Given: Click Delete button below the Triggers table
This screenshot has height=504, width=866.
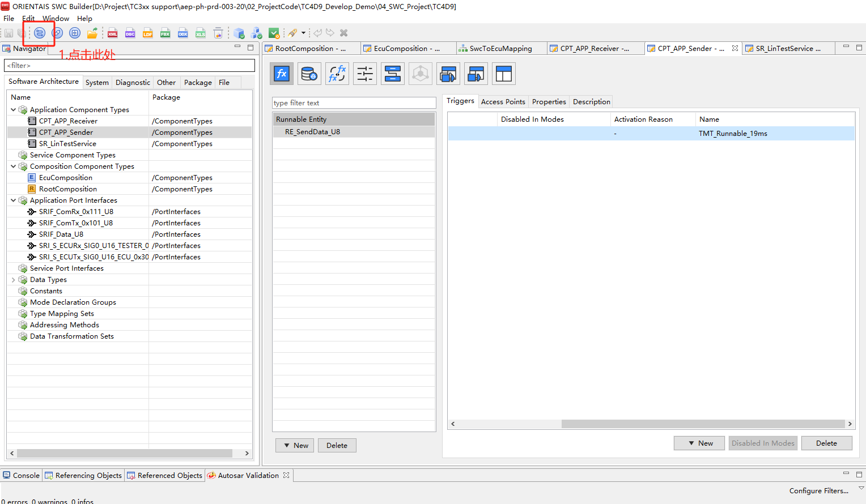Looking at the screenshot, I should (x=826, y=443).
